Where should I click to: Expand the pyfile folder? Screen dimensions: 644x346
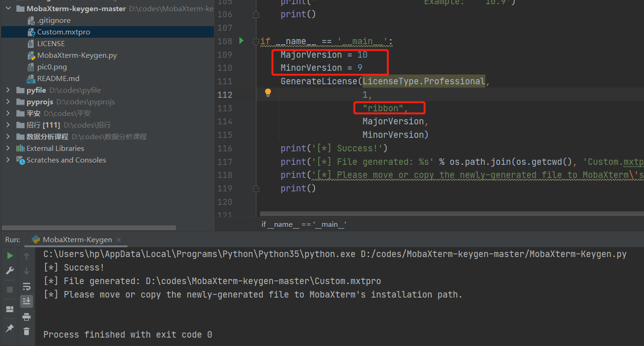click(x=8, y=90)
